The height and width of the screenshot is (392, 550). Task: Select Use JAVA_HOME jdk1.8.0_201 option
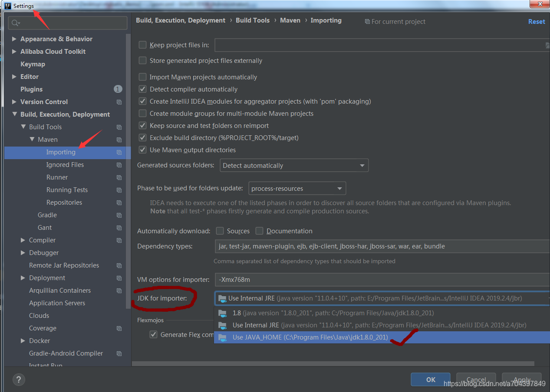click(382, 337)
